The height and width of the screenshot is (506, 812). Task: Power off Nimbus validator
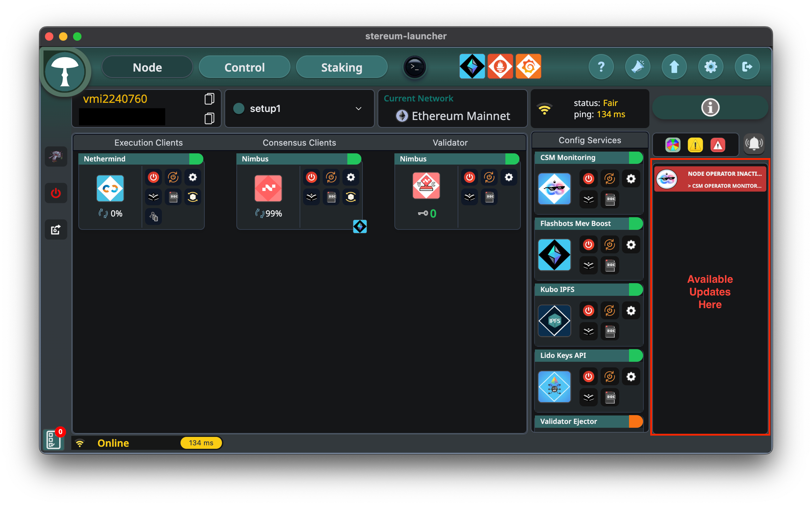click(469, 177)
